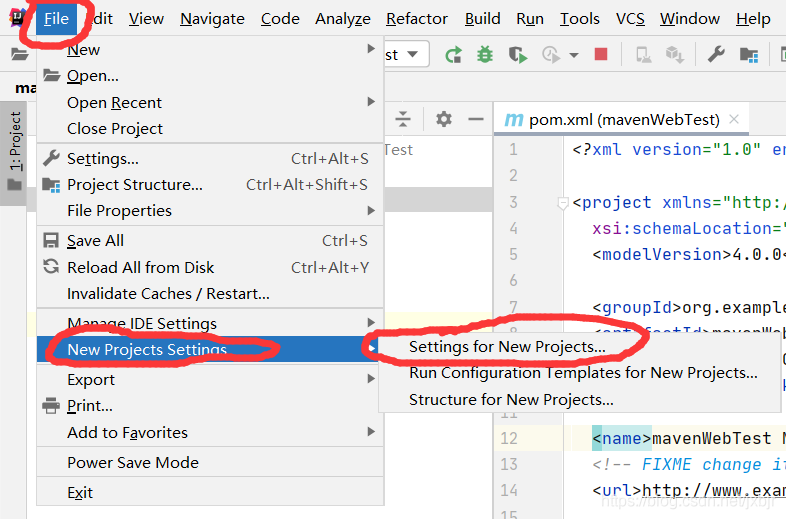Collapse all using the Project panel icon
This screenshot has height=519, width=786.
(x=403, y=119)
